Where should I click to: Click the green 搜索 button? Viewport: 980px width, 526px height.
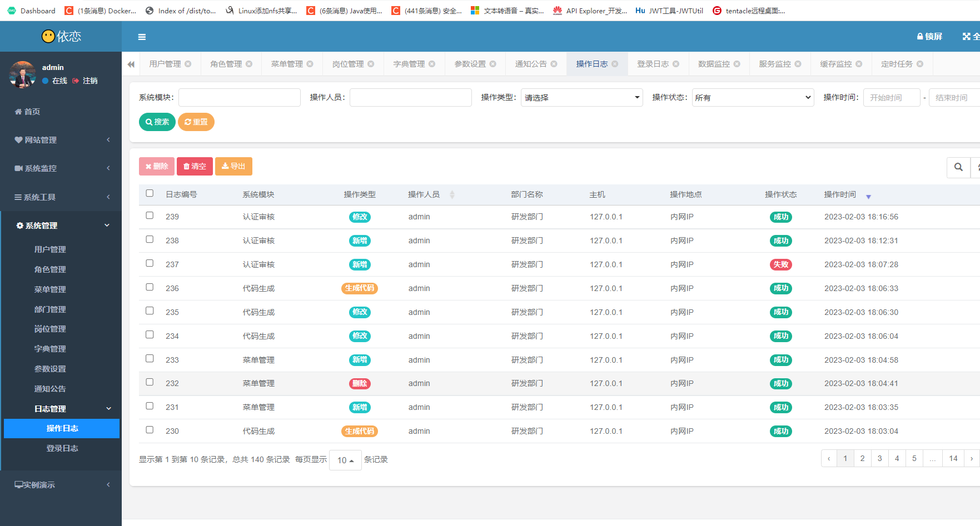(x=157, y=122)
